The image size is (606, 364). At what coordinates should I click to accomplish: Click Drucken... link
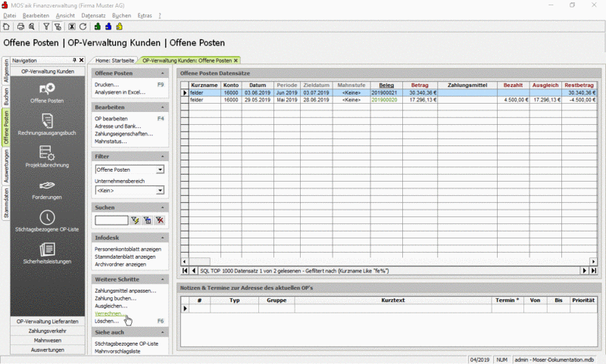tap(107, 85)
